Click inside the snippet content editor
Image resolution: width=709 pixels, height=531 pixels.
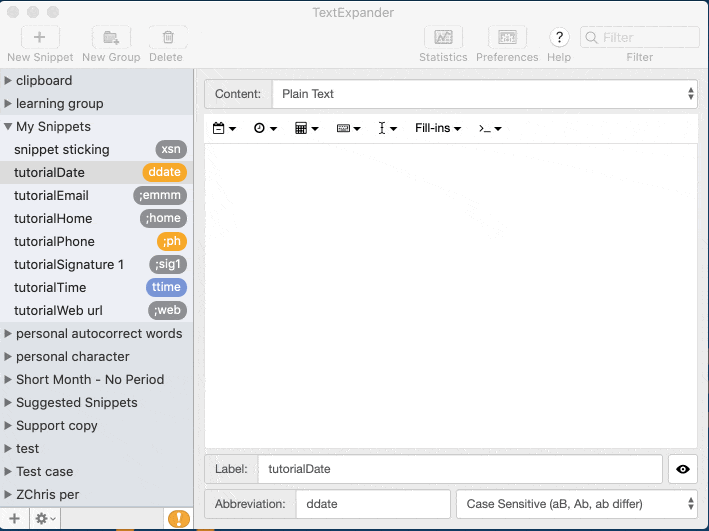(451, 296)
